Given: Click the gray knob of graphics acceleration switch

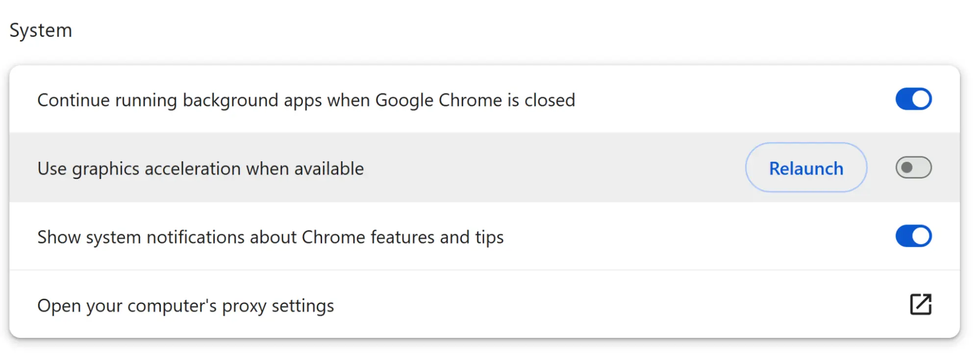Looking at the screenshot, I should click(906, 168).
